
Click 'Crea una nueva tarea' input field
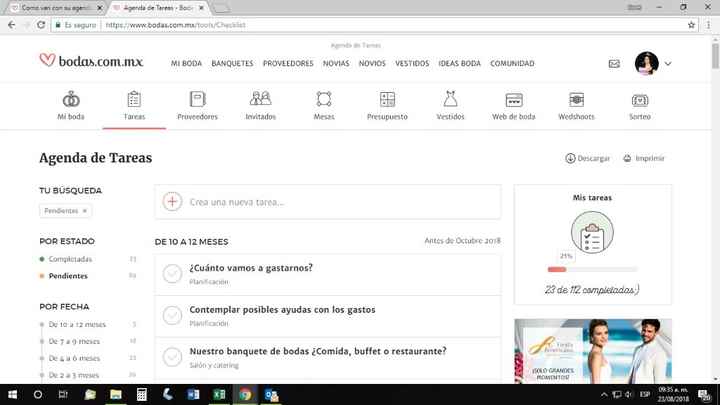pyautogui.click(x=328, y=202)
